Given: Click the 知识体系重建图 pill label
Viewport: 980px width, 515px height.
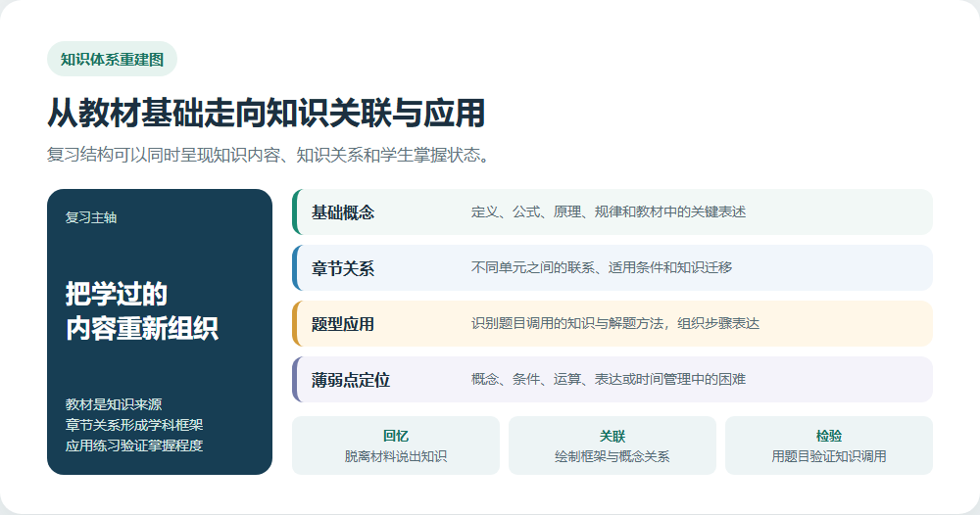Looking at the screenshot, I should point(112,60).
